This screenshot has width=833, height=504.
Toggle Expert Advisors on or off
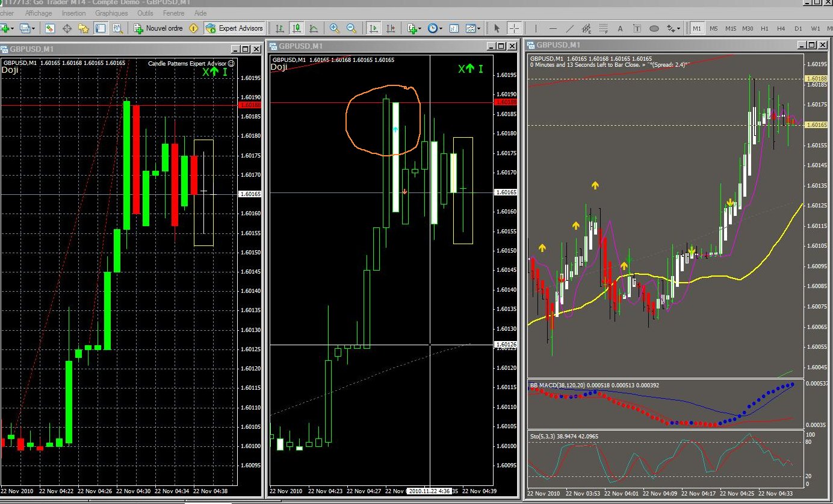(x=234, y=28)
